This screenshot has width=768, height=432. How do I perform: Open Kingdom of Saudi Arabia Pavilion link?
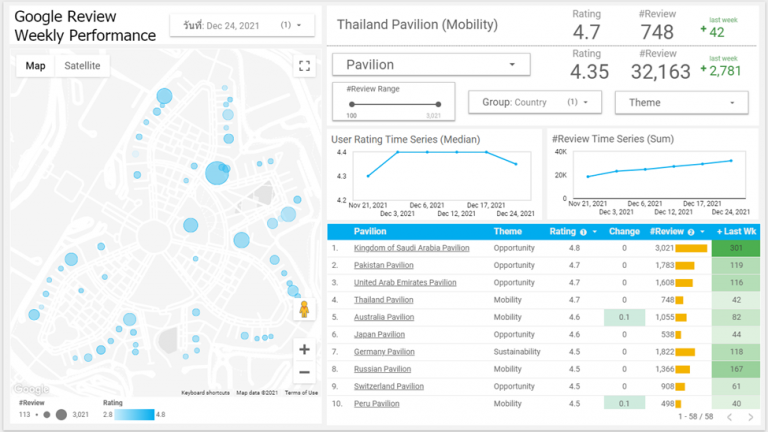coord(411,248)
